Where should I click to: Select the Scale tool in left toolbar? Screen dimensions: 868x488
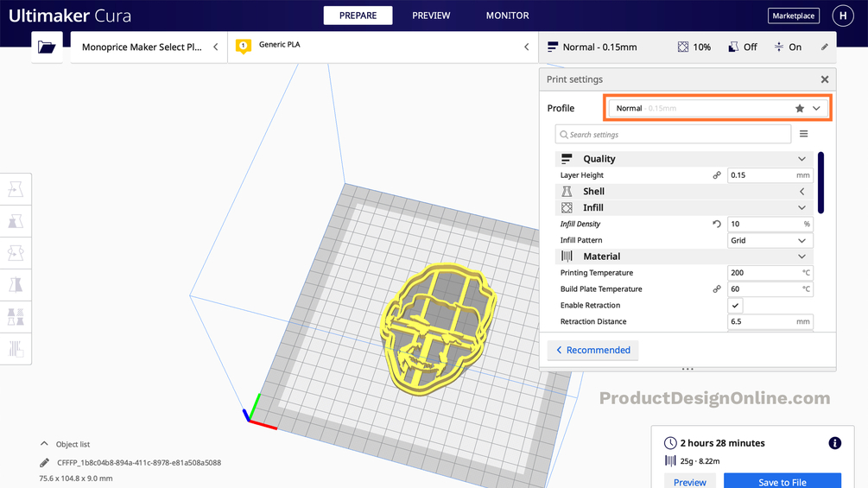(16, 221)
